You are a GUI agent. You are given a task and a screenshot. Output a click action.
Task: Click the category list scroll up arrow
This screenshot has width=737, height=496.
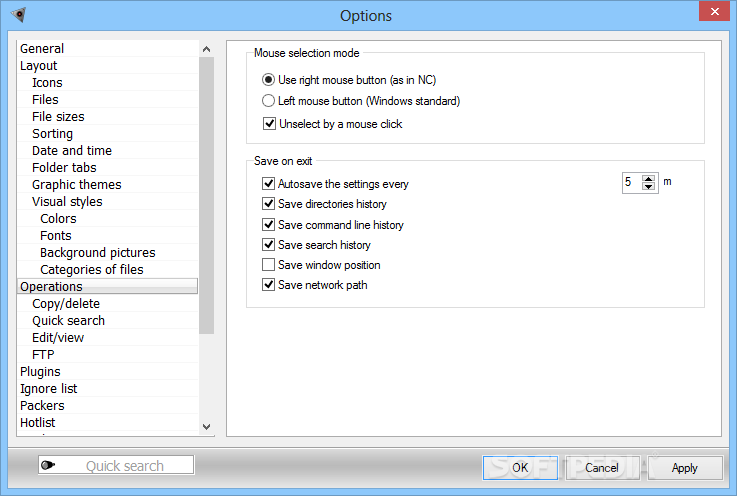(206, 49)
